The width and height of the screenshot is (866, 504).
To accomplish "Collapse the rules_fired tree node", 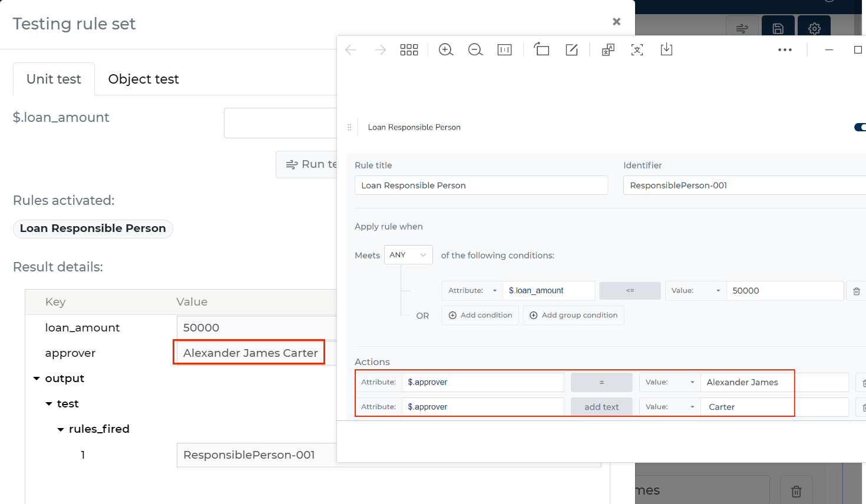I will 61,429.
